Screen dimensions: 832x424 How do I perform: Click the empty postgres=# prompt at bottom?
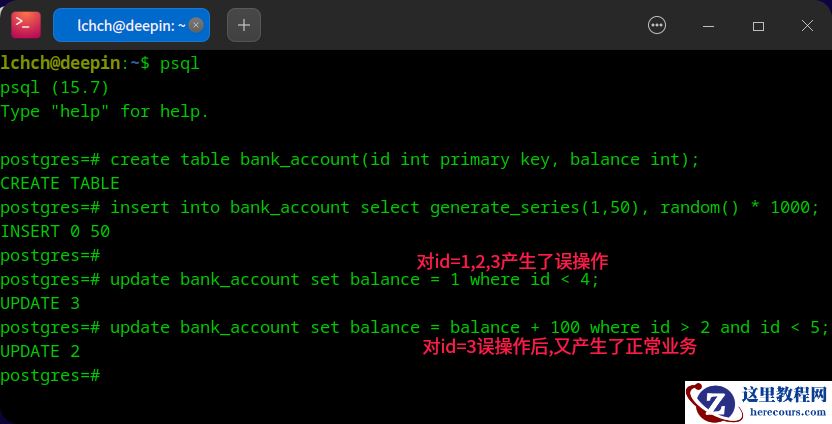click(x=50, y=376)
